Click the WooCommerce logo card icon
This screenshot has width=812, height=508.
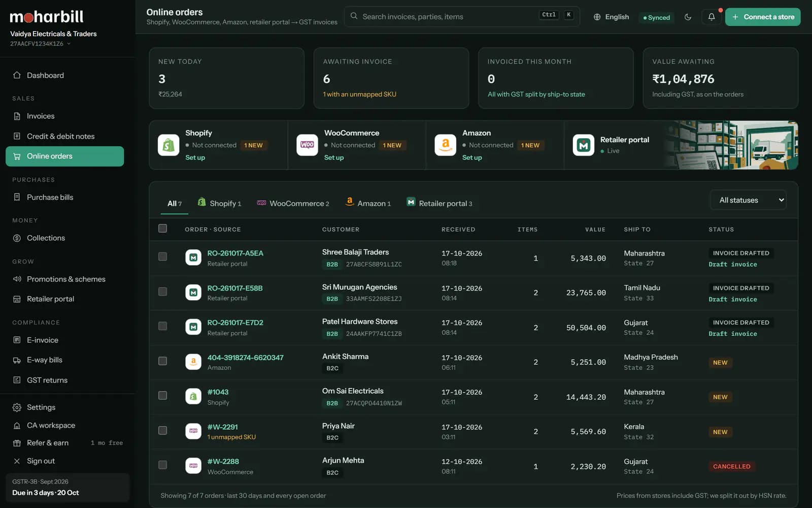tap(307, 145)
